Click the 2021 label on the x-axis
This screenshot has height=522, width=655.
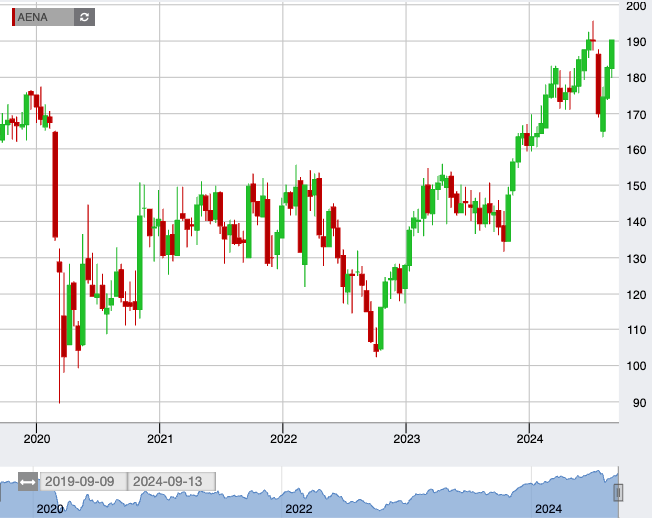pyautogui.click(x=160, y=439)
